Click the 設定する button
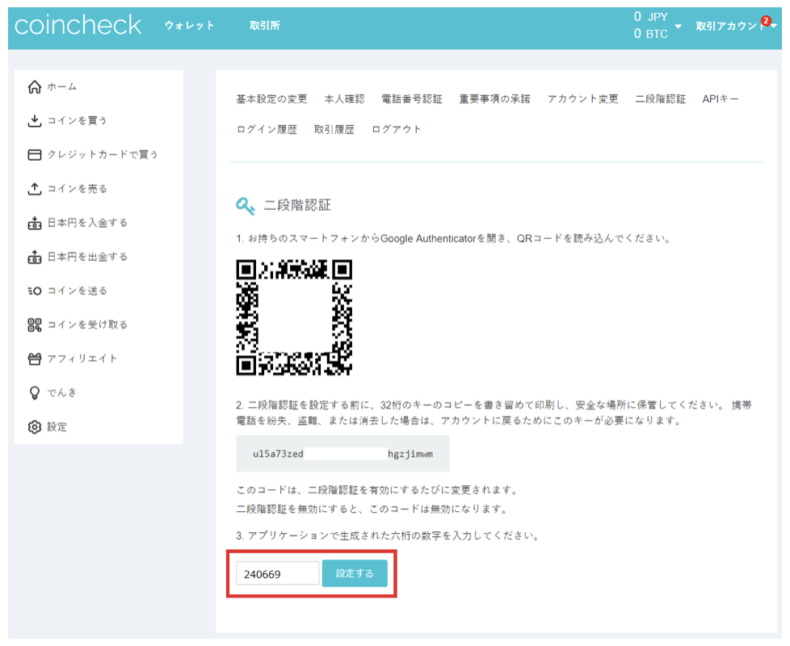The image size is (790, 646). tap(355, 573)
